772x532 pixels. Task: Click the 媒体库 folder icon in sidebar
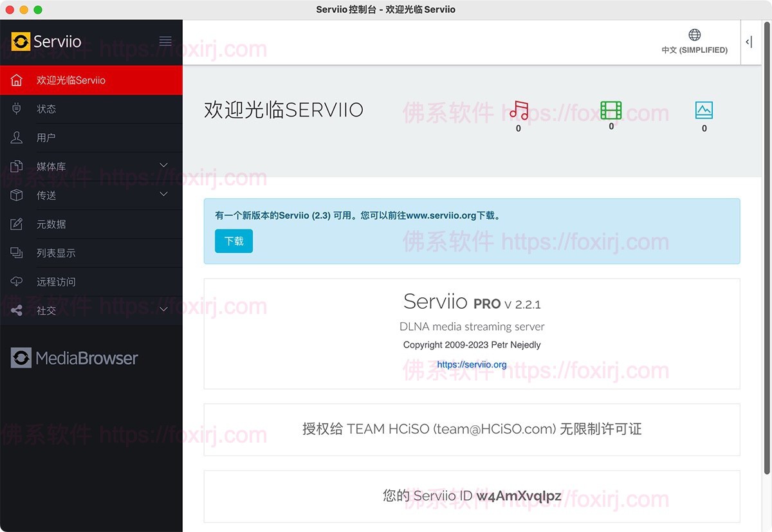point(16,166)
